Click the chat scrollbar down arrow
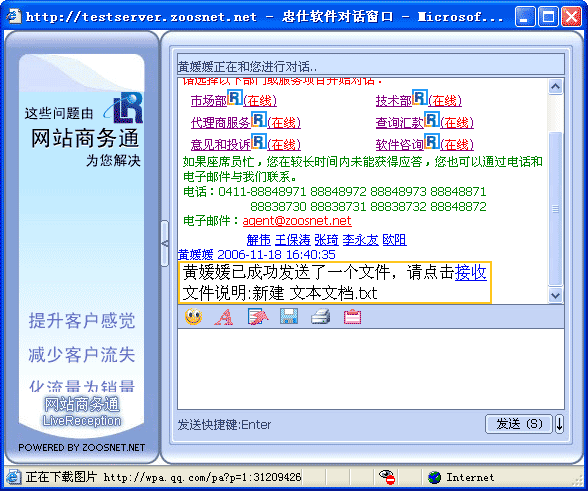The image size is (588, 491). (x=555, y=295)
